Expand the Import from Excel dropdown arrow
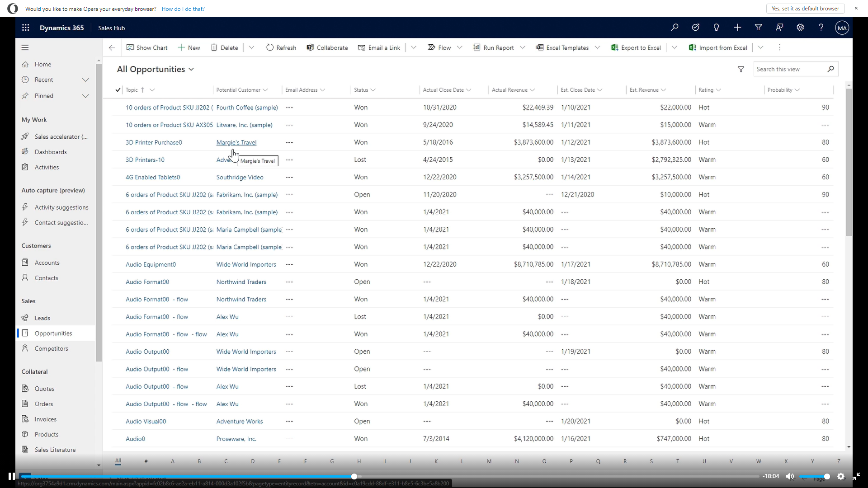The width and height of the screenshot is (868, 488). 761,47
